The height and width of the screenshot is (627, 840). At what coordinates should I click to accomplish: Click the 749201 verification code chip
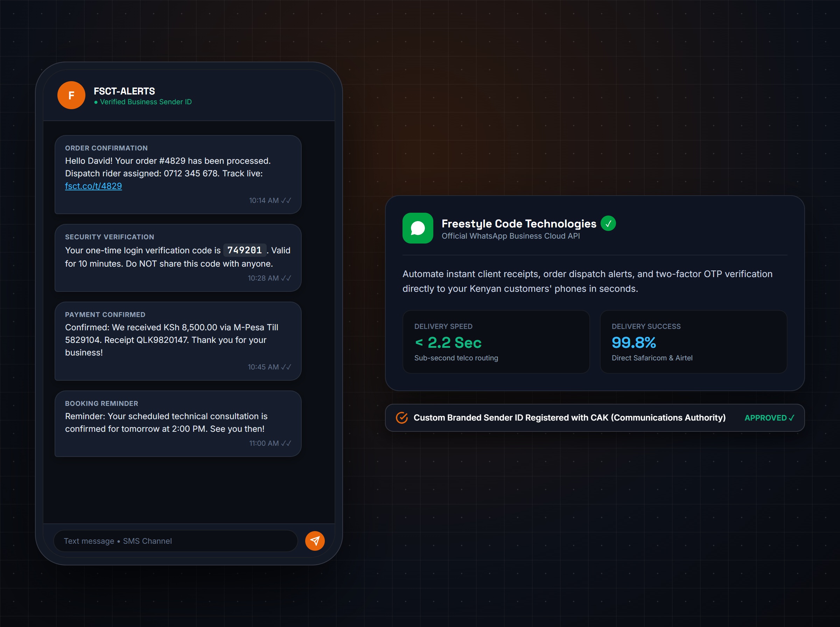(x=244, y=250)
